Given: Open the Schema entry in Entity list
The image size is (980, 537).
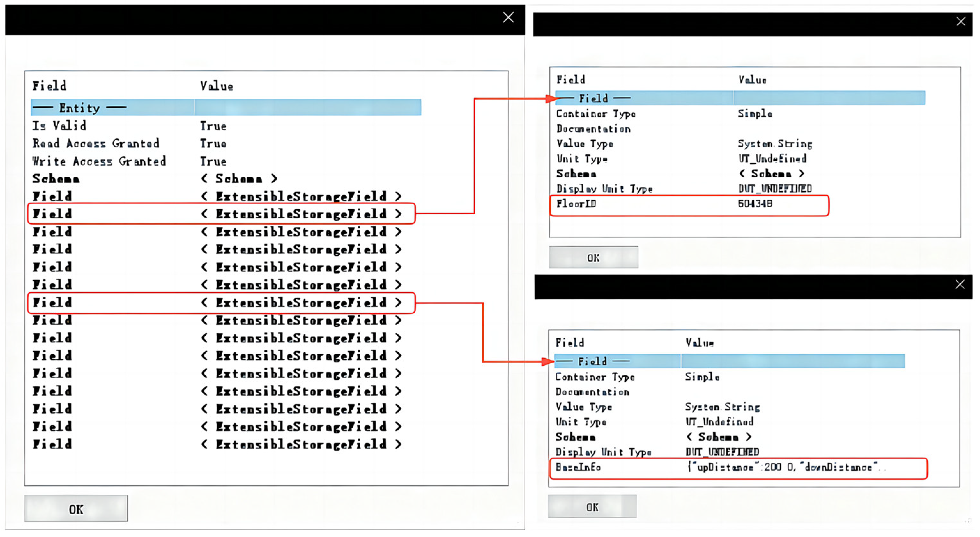Looking at the screenshot, I should point(239,179).
